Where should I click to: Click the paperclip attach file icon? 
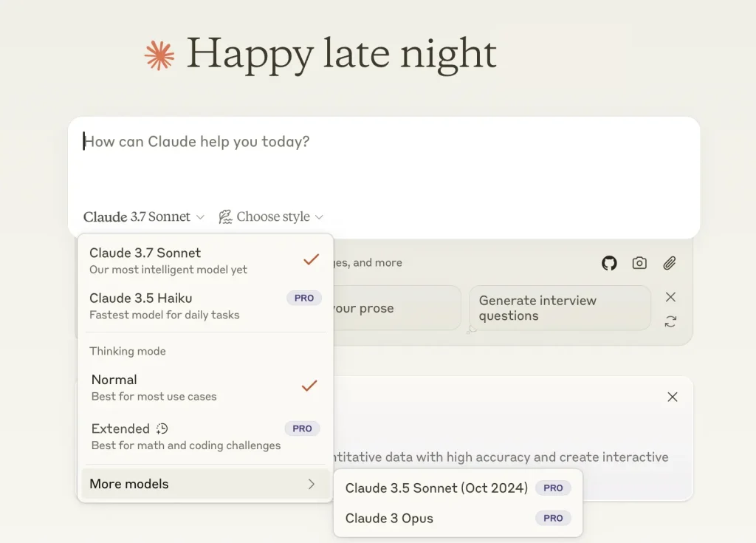669,263
